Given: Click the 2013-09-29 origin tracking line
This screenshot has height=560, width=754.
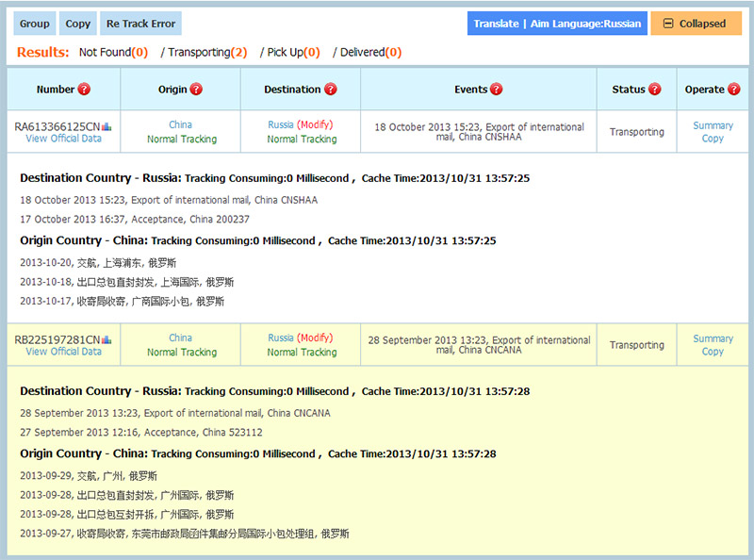Looking at the screenshot, I should click(89, 476).
